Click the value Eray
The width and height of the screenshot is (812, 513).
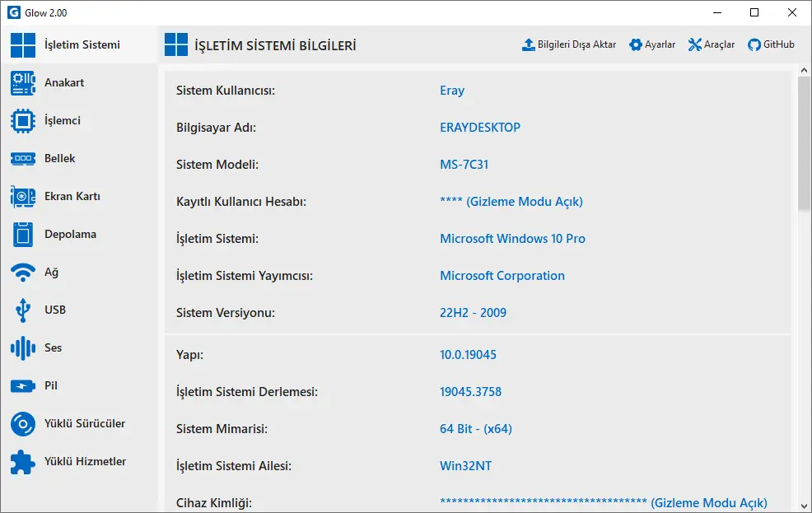click(452, 91)
